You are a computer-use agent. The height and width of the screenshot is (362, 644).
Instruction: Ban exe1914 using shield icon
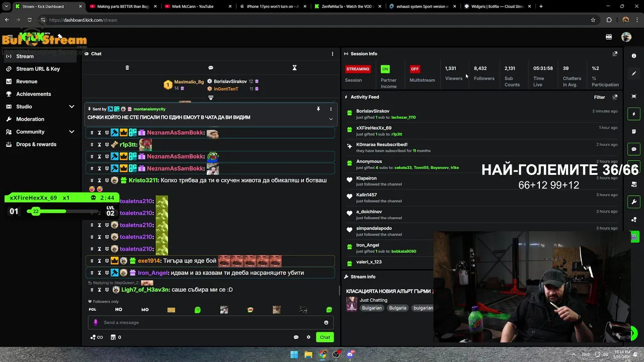[107, 261]
